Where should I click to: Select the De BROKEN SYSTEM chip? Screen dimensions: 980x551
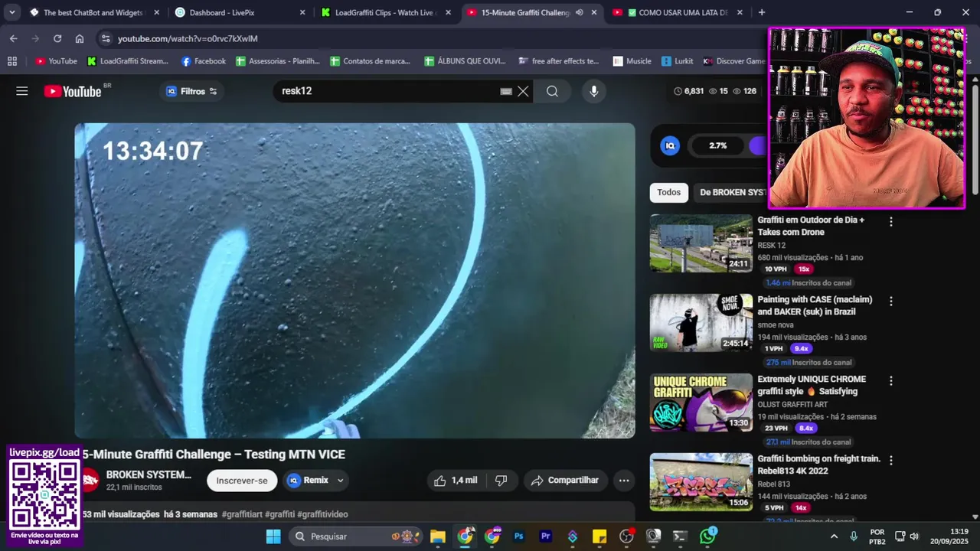(731, 193)
